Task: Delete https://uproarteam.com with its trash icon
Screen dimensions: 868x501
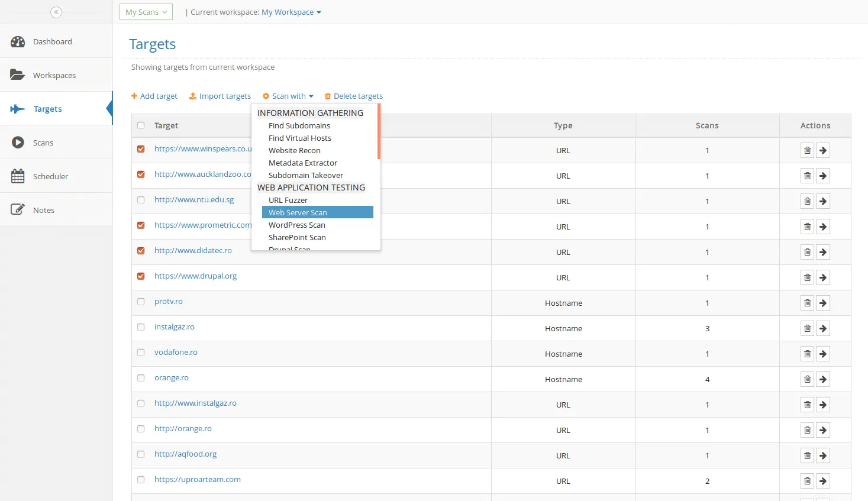Action: [807, 480]
